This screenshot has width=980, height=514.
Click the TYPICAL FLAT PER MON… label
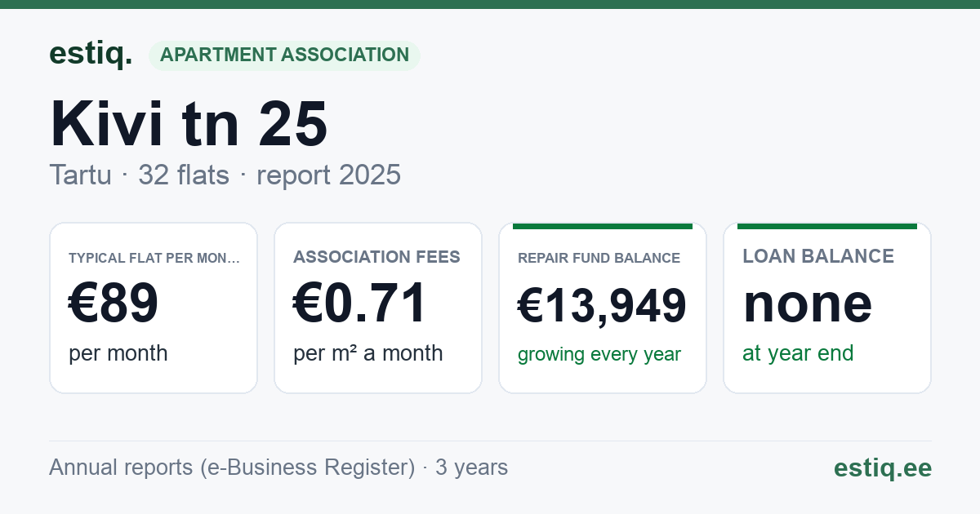click(154, 258)
